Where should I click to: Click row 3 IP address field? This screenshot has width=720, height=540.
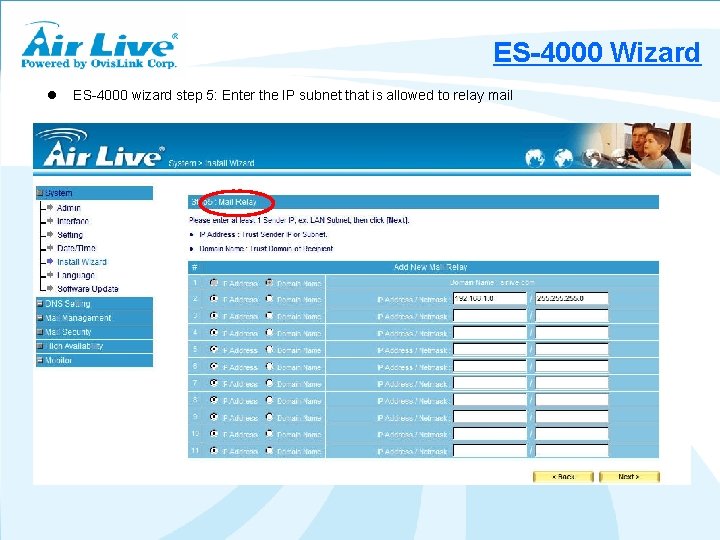(x=489, y=315)
